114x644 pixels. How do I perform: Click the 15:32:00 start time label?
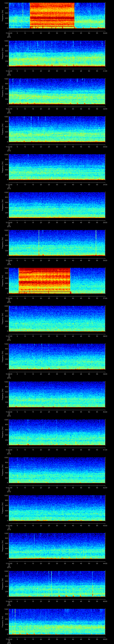tap(9, 147)
